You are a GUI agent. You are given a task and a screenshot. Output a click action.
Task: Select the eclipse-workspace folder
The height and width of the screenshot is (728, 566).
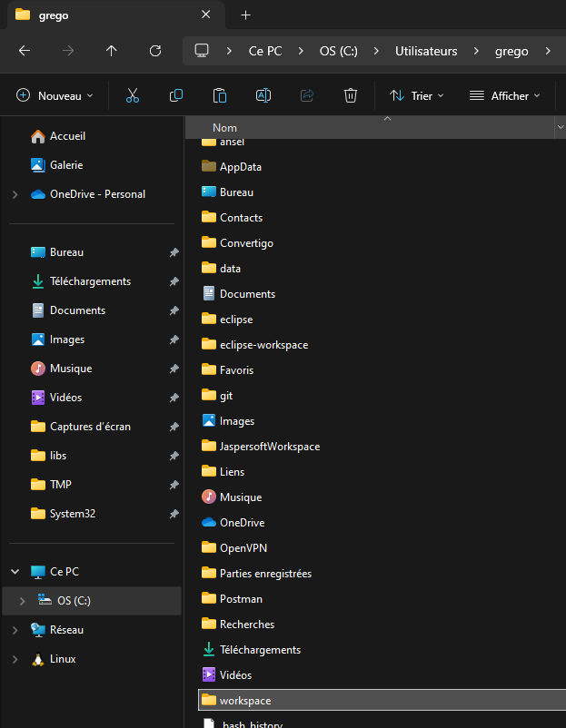click(263, 345)
